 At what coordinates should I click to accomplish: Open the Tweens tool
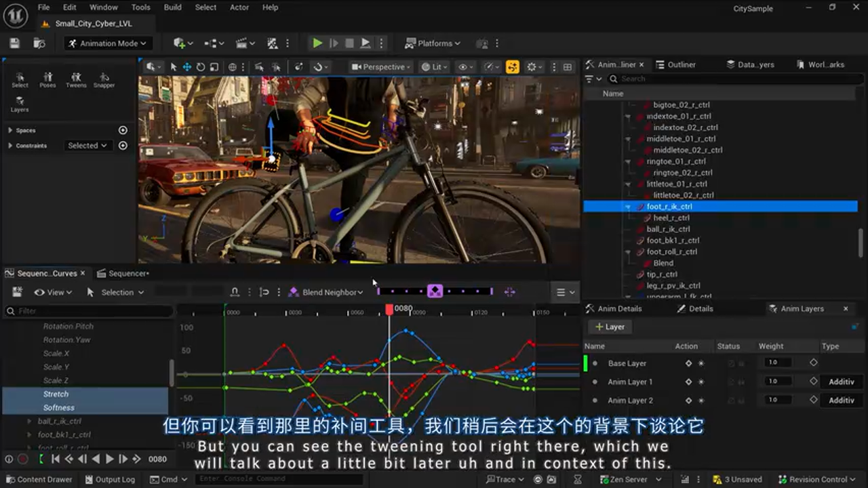[76, 79]
